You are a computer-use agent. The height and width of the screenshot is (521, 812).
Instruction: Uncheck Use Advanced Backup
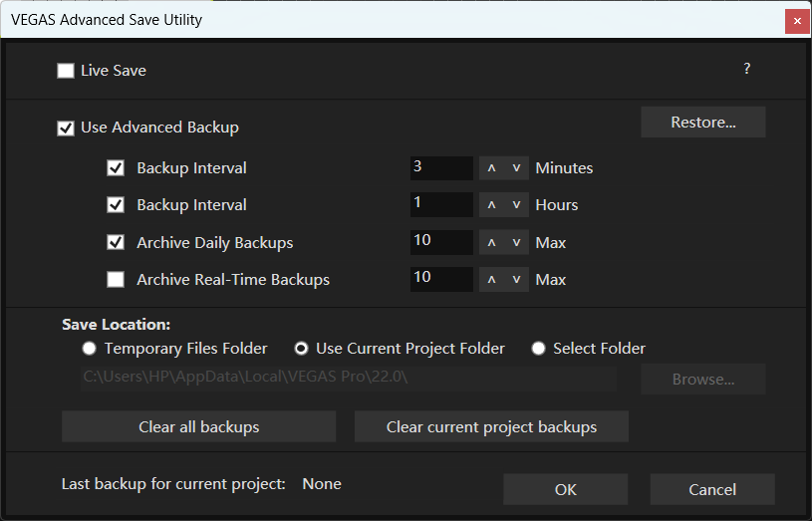pyautogui.click(x=66, y=128)
